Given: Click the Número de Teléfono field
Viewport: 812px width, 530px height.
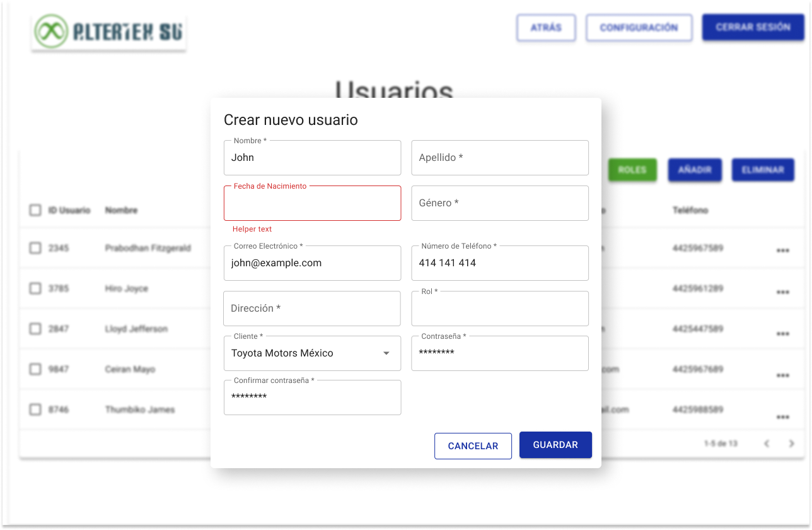Looking at the screenshot, I should point(500,263).
